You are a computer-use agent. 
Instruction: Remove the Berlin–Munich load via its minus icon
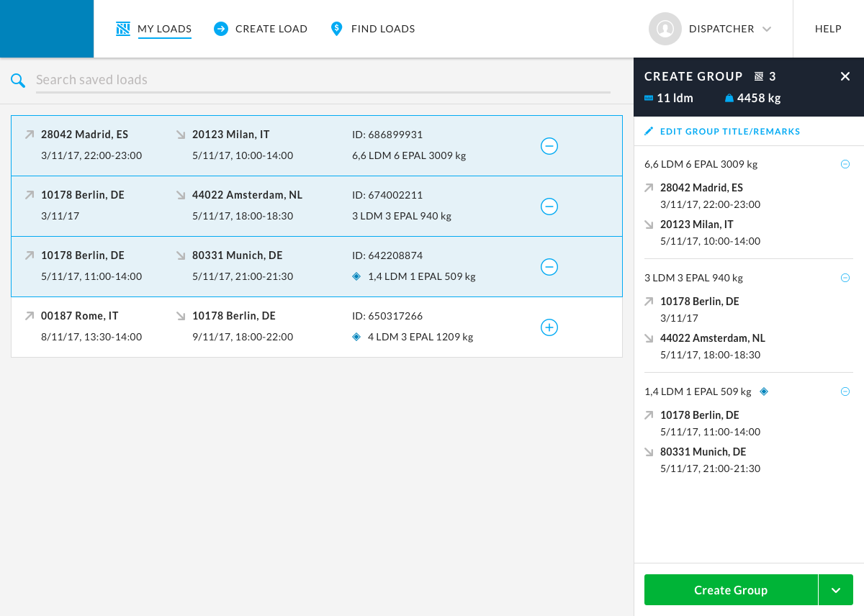pos(549,267)
